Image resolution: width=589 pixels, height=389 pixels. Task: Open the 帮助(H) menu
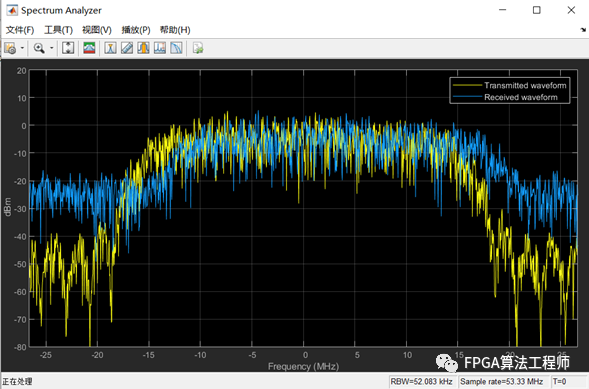point(175,30)
